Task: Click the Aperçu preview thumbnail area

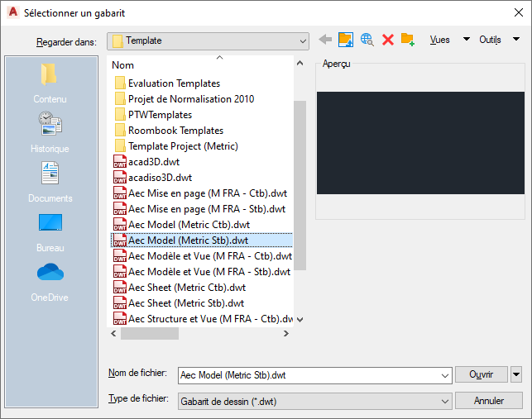Action: pyautogui.click(x=420, y=143)
